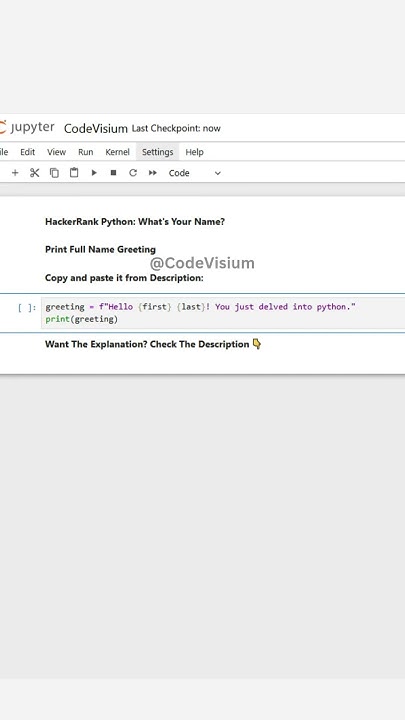Run the selected cell
Screen dimensions: 405x720
coord(94,173)
